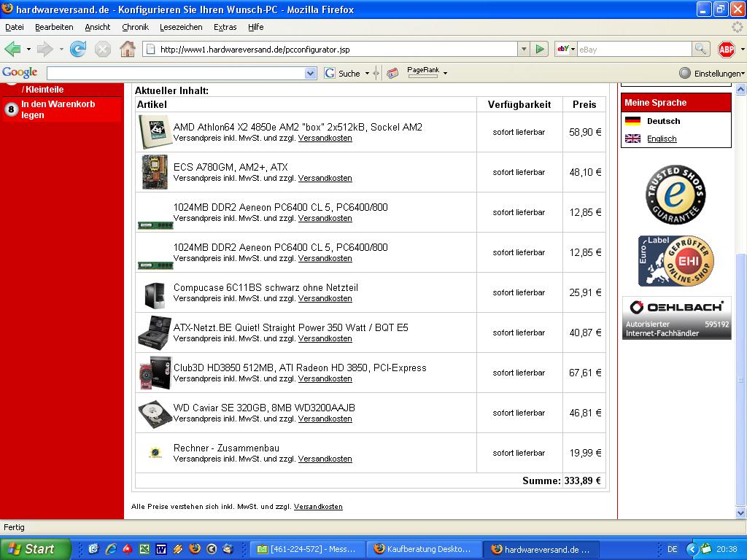The height and width of the screenshot is (560, 747).
Task: Switch to [461-224-572] Mess... taskbar window
Action: pyautogui.click(x=307, y=549)
